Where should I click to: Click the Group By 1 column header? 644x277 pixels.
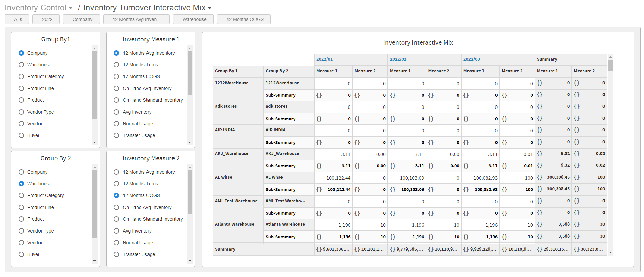click(238, 71)
